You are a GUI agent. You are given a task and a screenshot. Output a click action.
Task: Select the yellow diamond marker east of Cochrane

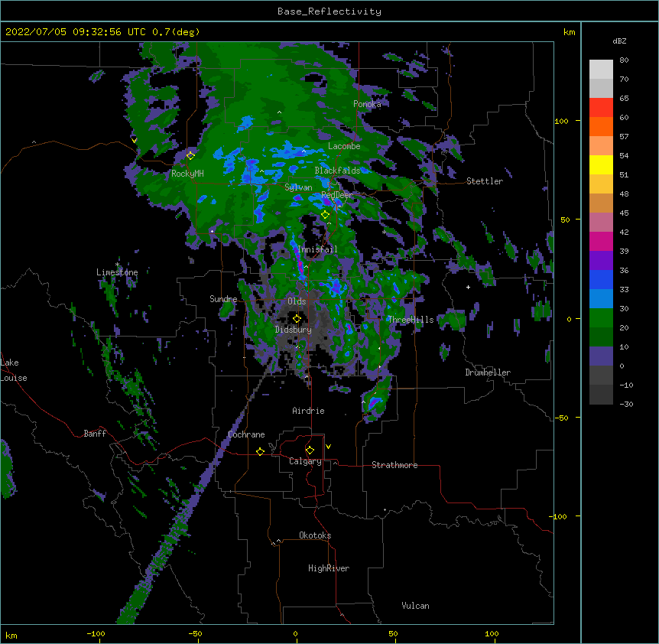pyautogui.click(x=260, y=451)
